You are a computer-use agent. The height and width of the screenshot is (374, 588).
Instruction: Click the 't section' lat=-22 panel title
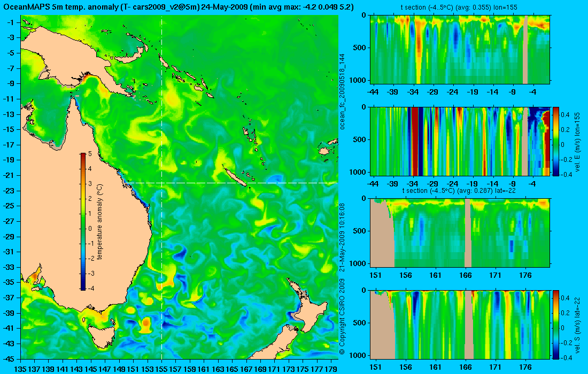[x=460, y=190]
